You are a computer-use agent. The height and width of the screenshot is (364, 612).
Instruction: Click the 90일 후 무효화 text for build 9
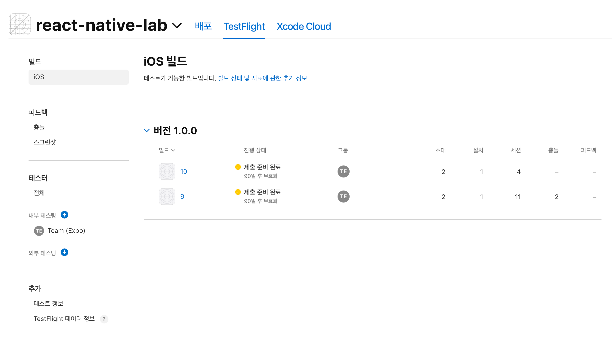[x=261, y=201]
